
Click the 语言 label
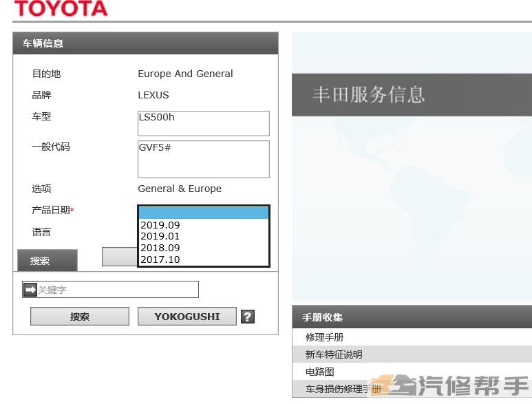tap(41, 232)
